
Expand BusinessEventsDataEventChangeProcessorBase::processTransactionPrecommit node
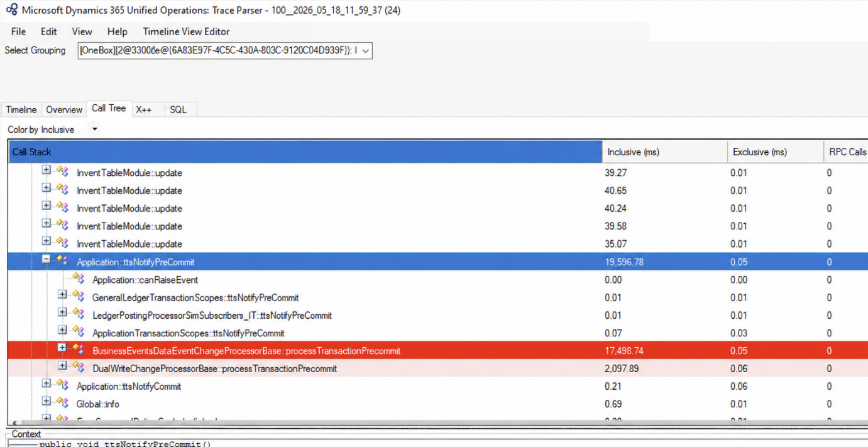(x=62, y=348)
